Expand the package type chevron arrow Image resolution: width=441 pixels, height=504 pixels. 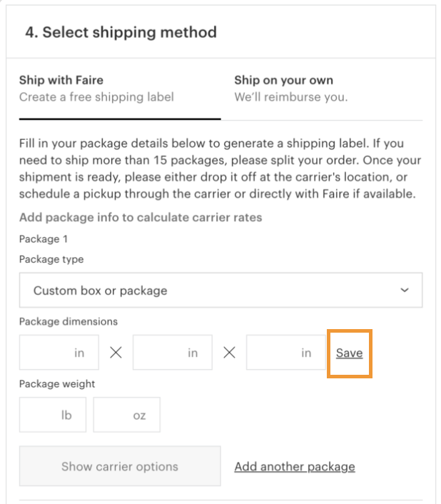(x=405, y=291)
